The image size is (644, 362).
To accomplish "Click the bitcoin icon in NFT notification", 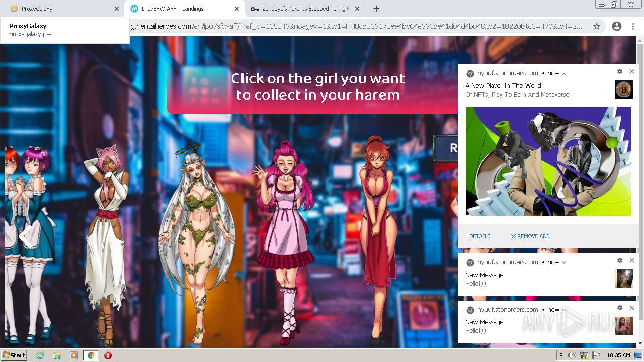I will (624, 89).
